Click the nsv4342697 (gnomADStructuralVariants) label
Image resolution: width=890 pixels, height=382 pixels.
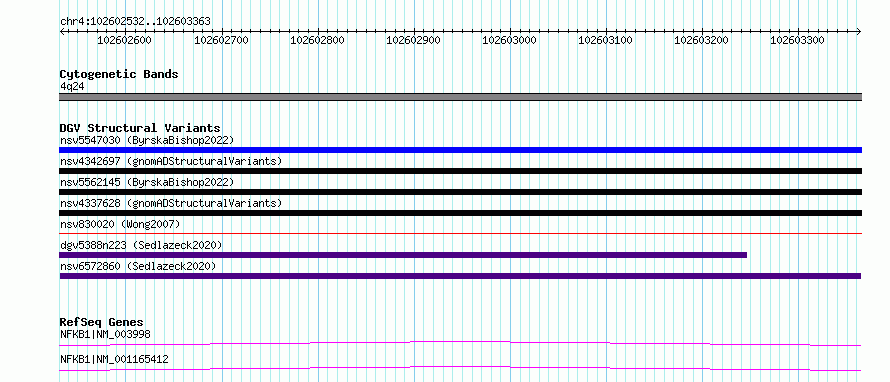point(171,161)
